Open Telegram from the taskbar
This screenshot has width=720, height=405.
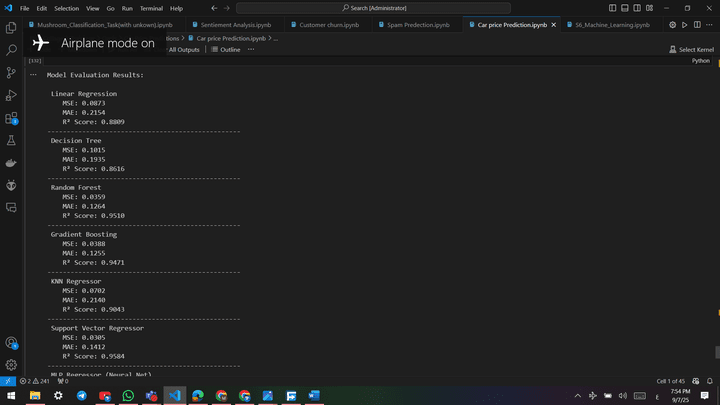tap(82, 395)
